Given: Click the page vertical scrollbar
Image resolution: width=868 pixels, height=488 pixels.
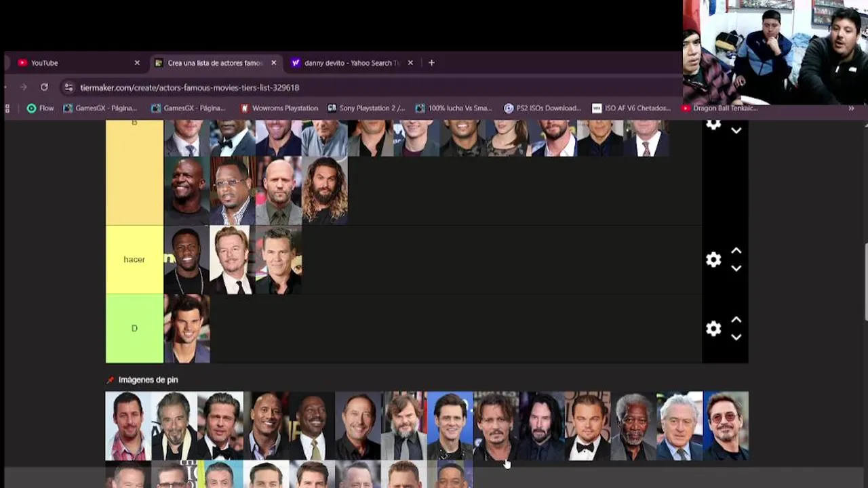Looking at the screenshot, I should (865, 281).
